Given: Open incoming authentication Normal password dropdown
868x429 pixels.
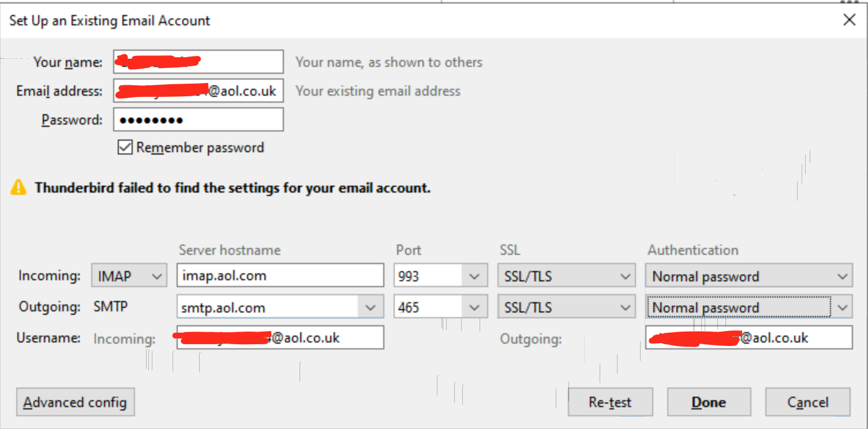Looking at the screenshot, I should click(x=749, y=277).
